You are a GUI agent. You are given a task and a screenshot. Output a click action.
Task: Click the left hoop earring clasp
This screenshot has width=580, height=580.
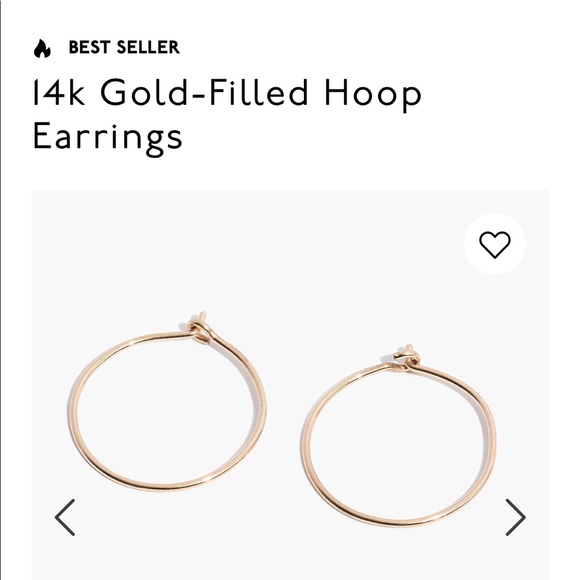pos(199,328)
